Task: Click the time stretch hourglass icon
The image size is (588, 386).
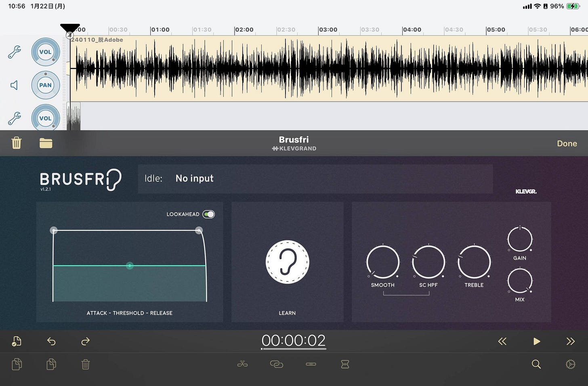Action: pyautogui.click(x=345, y=364)
